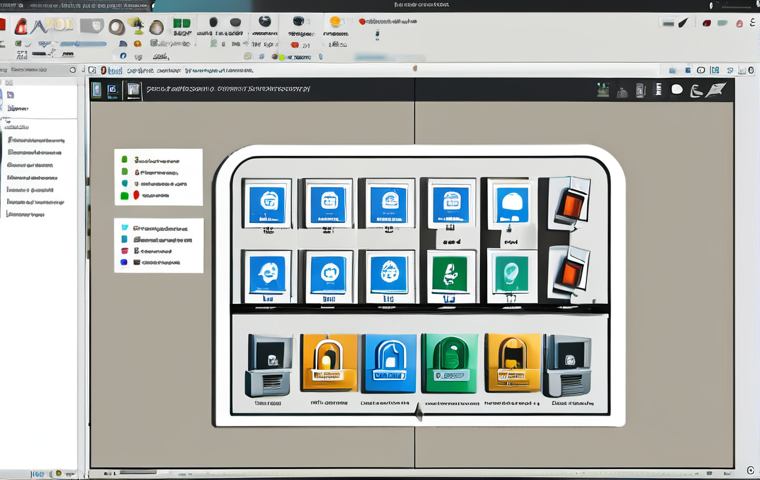Click the green padlock tile
This screenshot has height=480, width=760.
(450, 363)
